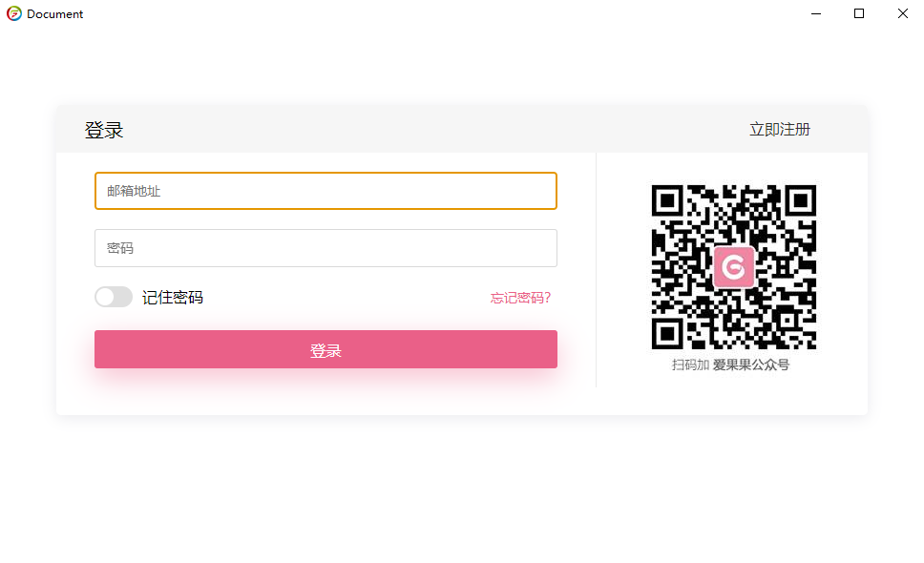Viewport: 924px width, 563px height.
Task: Click the app logo in title bar
Action: 14,13
